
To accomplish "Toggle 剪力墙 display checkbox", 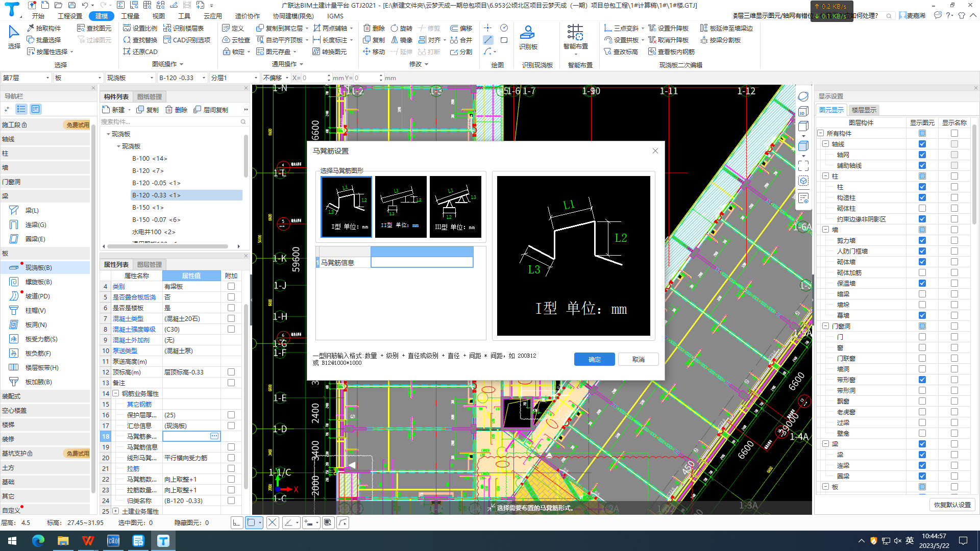I will 922,240.
